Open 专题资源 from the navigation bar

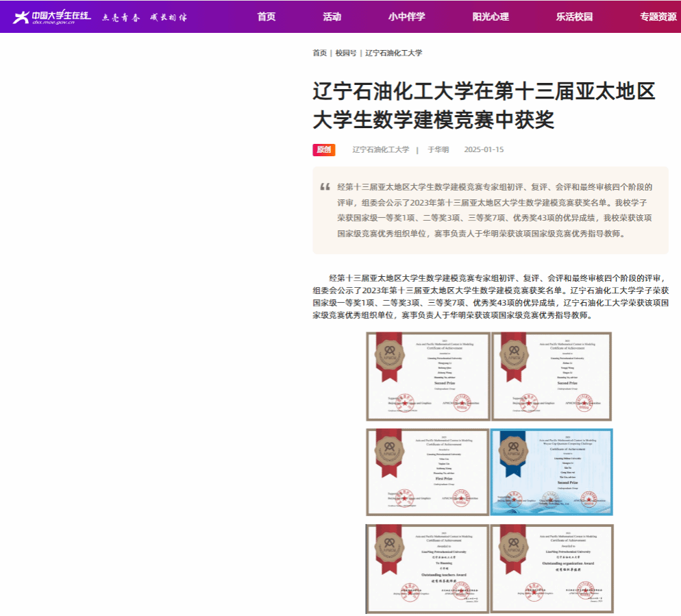(x=658, y=17)
